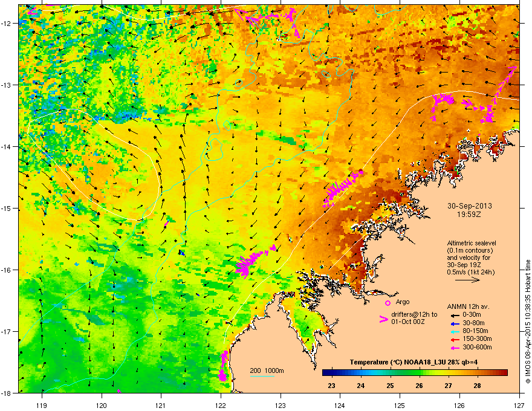Click the blue ANMN current arrow near 121.4E
The height and width of the screenshot is (411, 532).
(182, 253)
